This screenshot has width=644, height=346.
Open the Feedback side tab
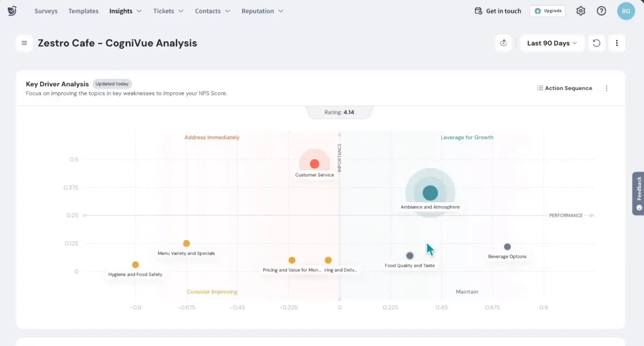click(x=638, y=193)
